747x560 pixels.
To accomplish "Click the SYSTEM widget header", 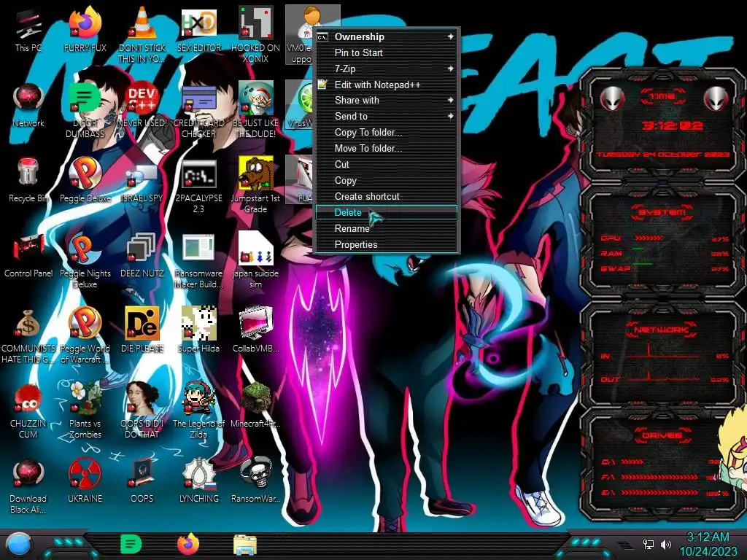I will click(662, 212).
